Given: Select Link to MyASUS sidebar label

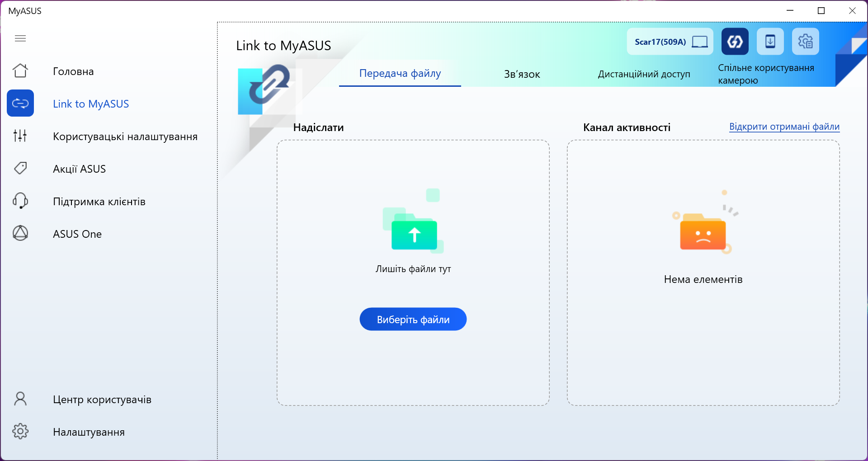Looking at the screenshot, I should (91, 104).
